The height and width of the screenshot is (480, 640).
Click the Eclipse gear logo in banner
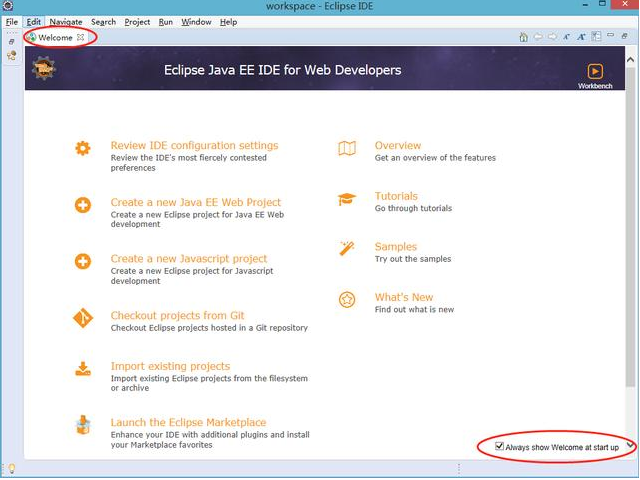tap(44, 68)
